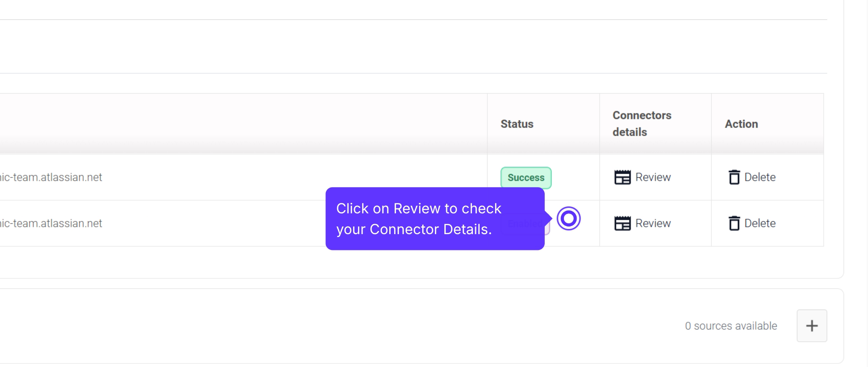Click the Review icon in the Success row
Image resolution: width=868 pixels, height=367 pixels.
tap(622, 177)
